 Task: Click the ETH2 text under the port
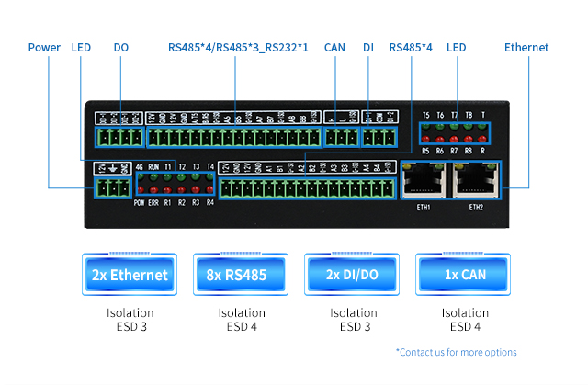tap(476, 208)
